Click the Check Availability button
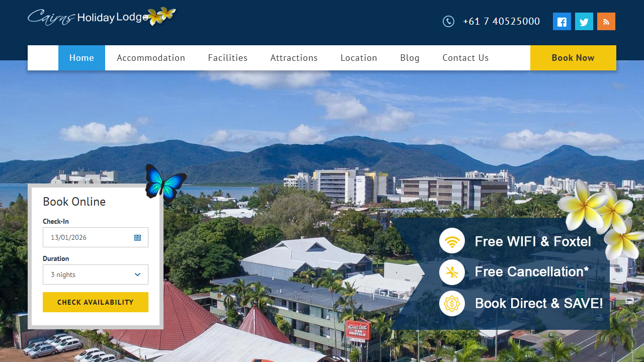 point(96,302)
